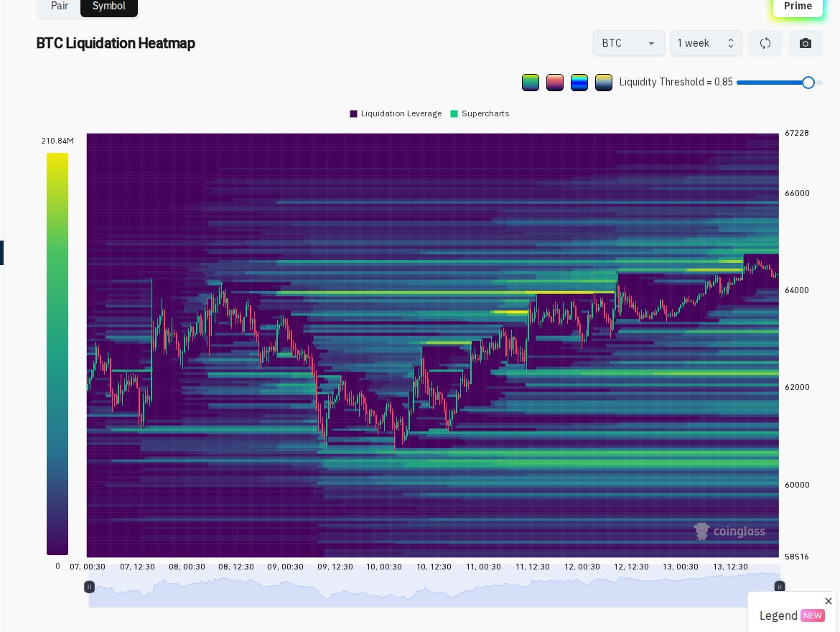Click the 66000 price axis label

797,193
